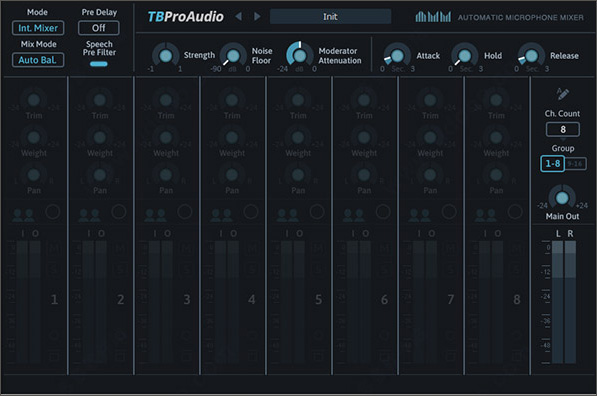Click the round circle button on channel 5
Viewport: 597px width, 396px height.
(x=317, y=212)
